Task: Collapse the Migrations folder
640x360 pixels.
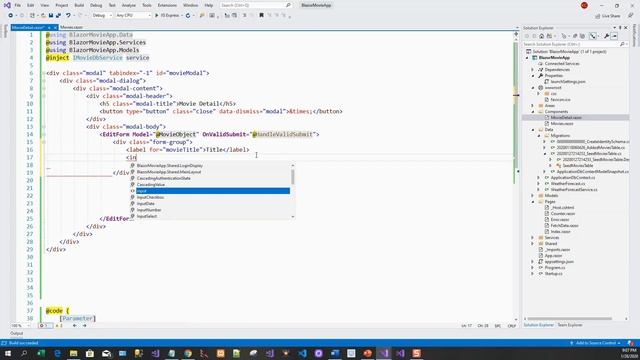Action: pyautogui.click(x=539, y=136)
